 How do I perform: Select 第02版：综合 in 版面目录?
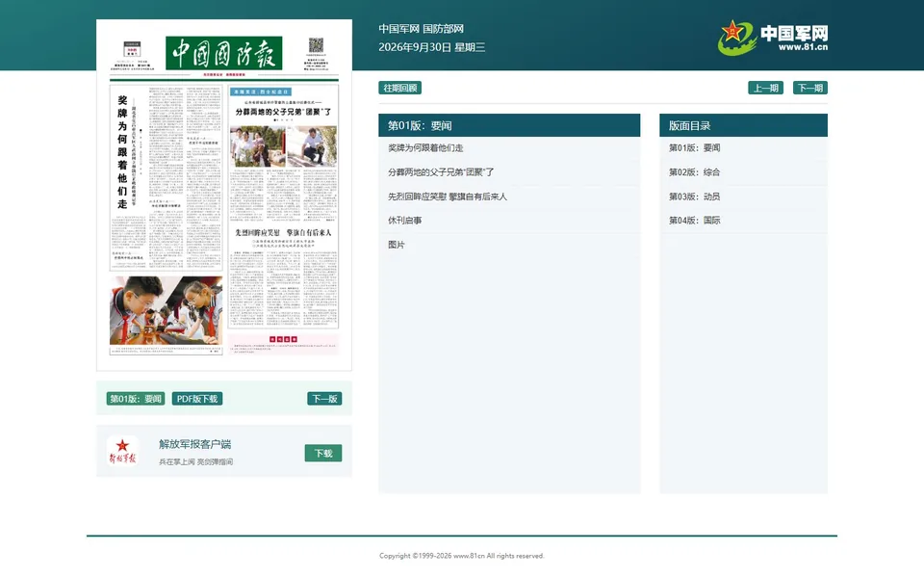pyautogui.click(x=694, y=172)
